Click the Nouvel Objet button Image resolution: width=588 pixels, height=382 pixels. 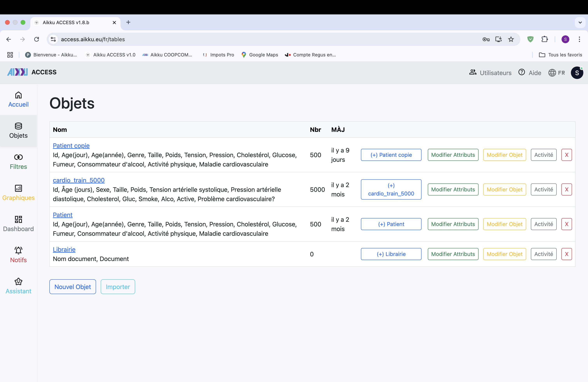point(73,287)
